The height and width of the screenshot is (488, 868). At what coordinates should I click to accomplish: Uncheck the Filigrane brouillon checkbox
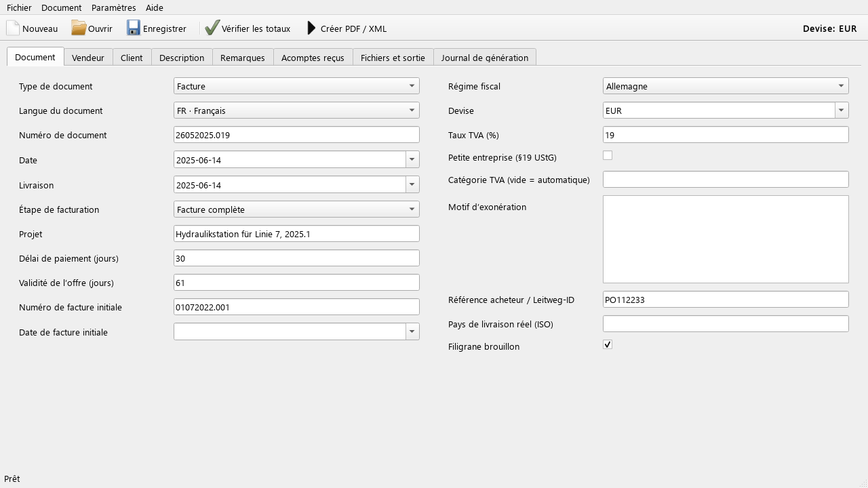pyautogui.click(x=608, y=344)
